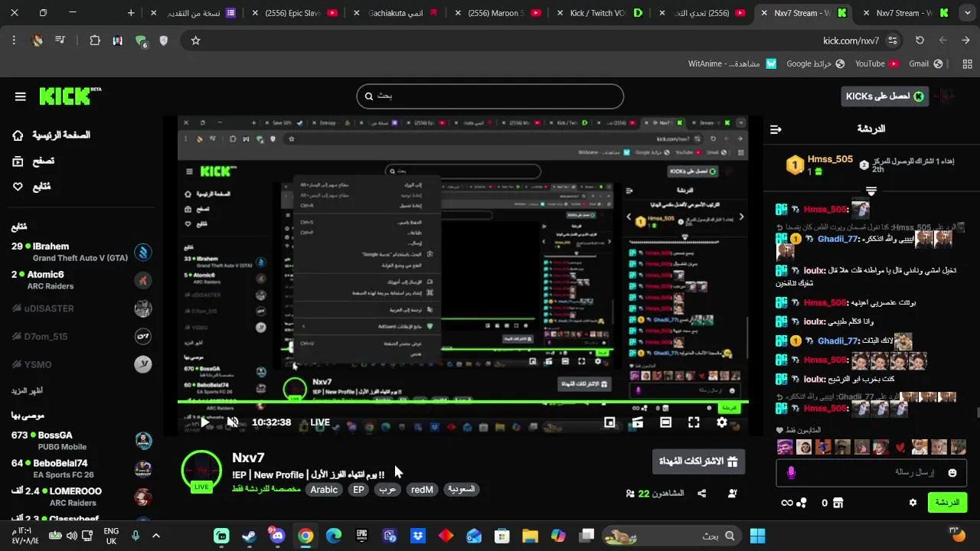980x551 pixels.
Task: Expand the chat leaderboard handle
Action: coord(871,191)
